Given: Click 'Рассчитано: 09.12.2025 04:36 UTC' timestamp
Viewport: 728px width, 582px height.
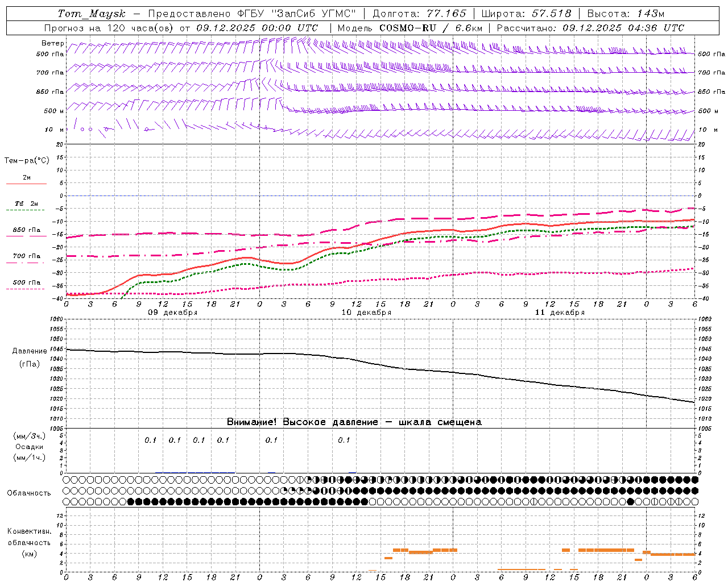Looking at the screenshot, I should 590,28.
